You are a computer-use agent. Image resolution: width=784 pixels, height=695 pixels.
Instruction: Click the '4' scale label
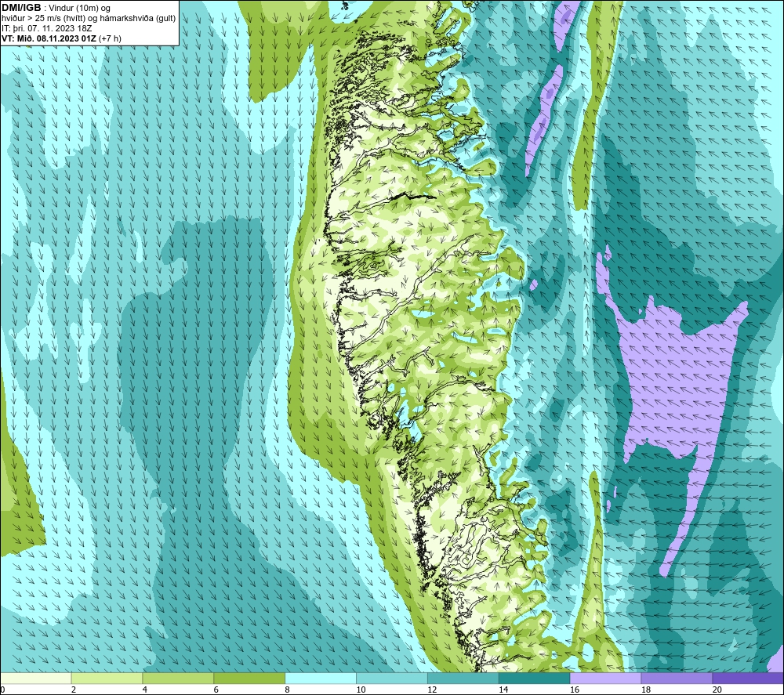pyautogui.click(x=144, y=690)
